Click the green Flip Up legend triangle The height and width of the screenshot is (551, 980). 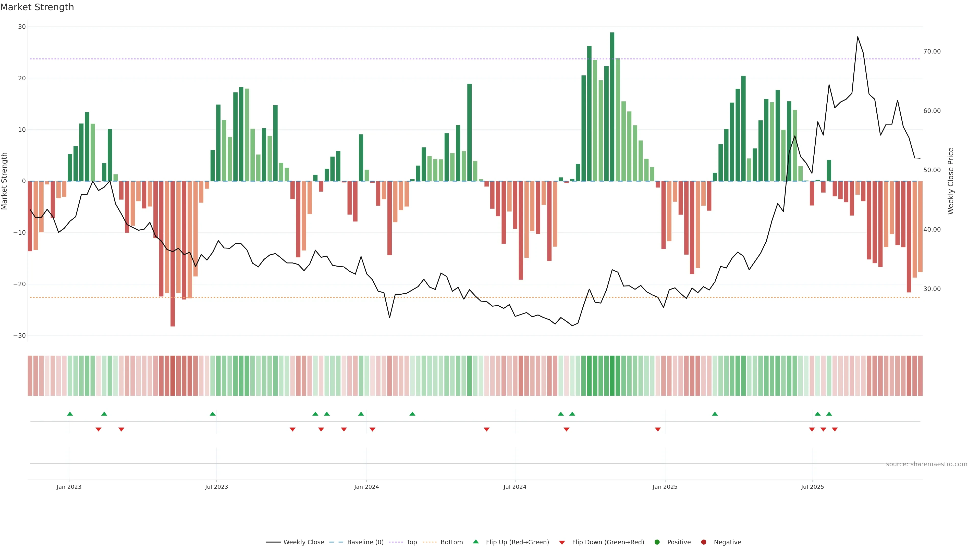pos(475,542)
